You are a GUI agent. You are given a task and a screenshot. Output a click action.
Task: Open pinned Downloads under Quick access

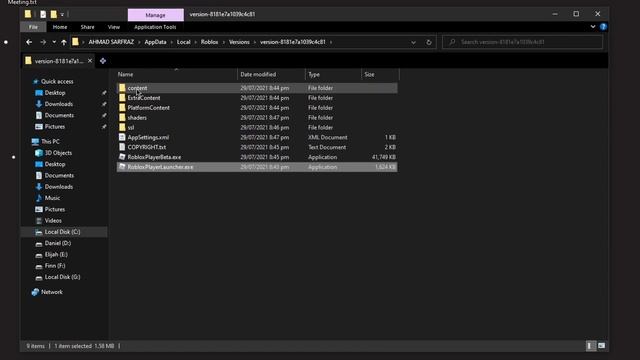point(59,104)
